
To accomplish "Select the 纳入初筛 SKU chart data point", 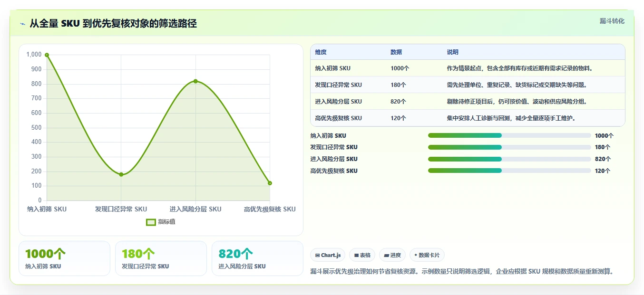I will point(47,55).
